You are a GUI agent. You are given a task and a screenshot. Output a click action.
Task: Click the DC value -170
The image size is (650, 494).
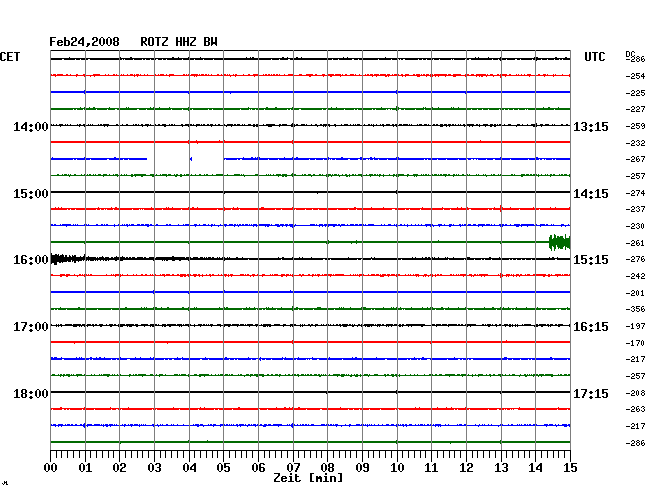[x=635, y=343]
